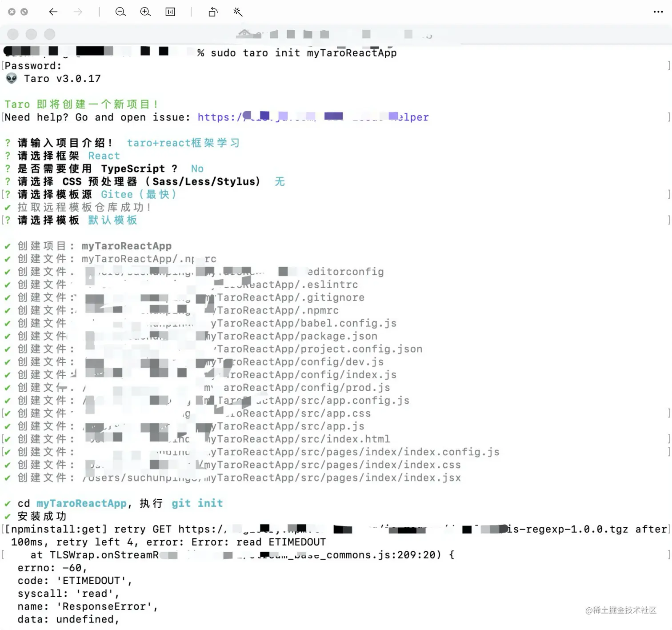Click the '.eslintrc' file line
This screenshot has width=672, height=630.
click(188, 285)
